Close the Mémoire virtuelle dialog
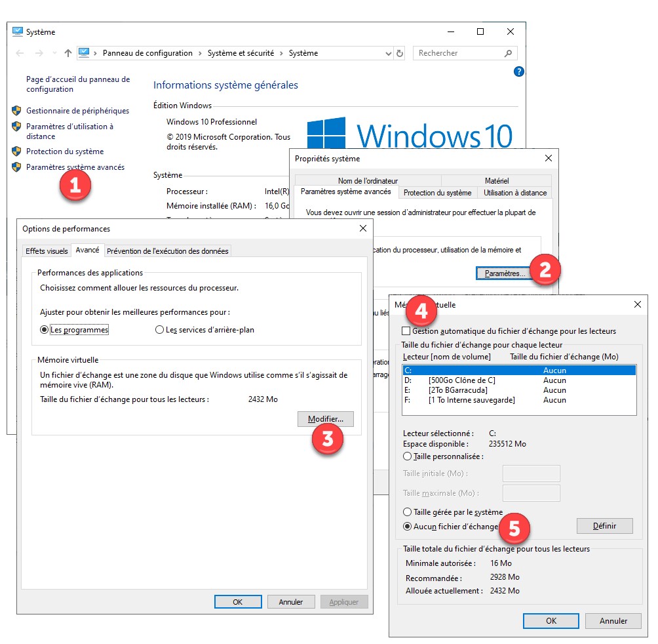The width and height of the screenshot is (658, 644). click(638, 304)
